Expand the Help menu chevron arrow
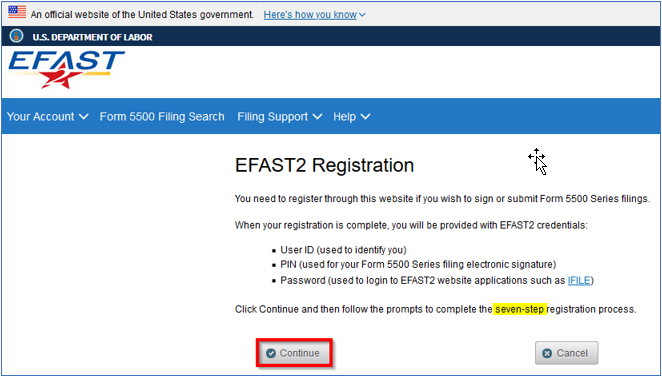The image size is (662, 377). coord(365,117)
